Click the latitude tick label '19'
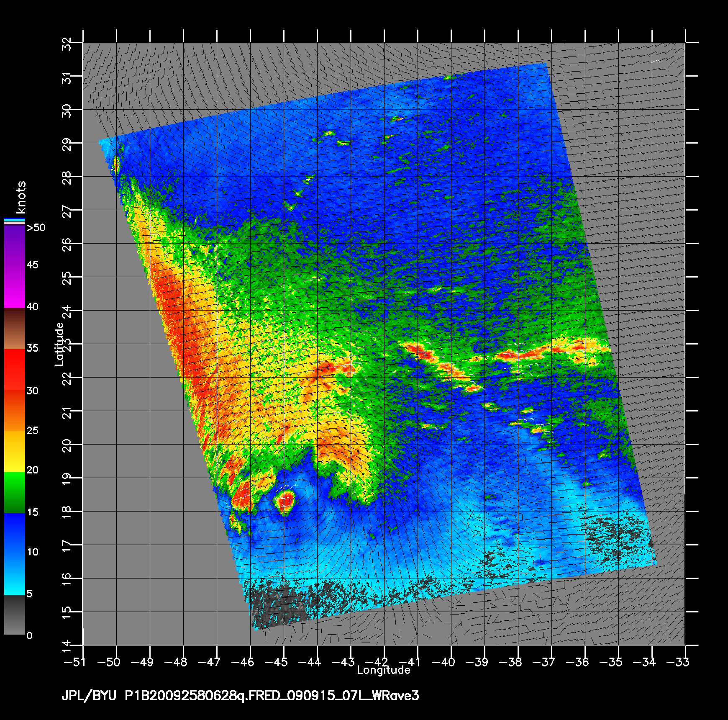Screen dimensions: 728x720 pyautogui.click(x=67, y=479)
